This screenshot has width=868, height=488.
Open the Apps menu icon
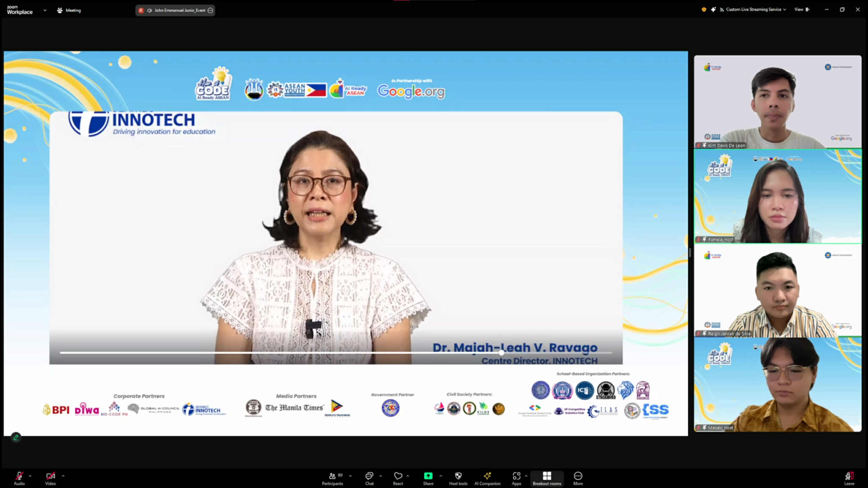pos(516,478)
